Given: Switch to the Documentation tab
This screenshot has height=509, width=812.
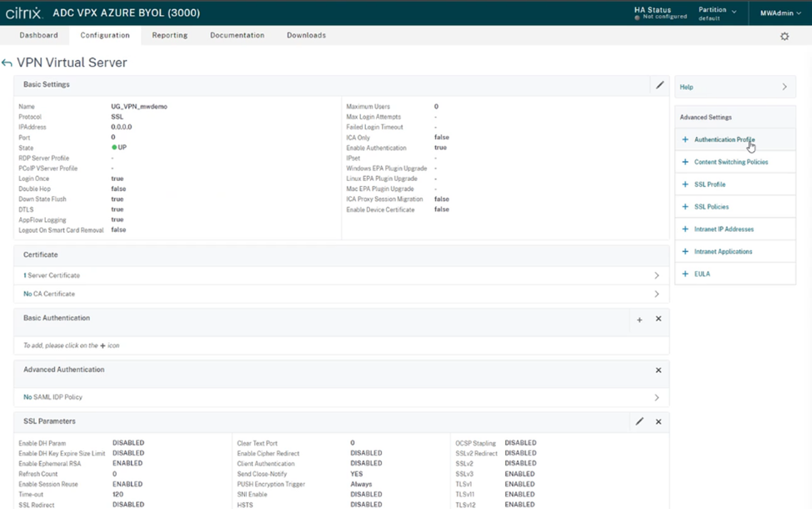Looking at the screenshot, I should 237,35.
